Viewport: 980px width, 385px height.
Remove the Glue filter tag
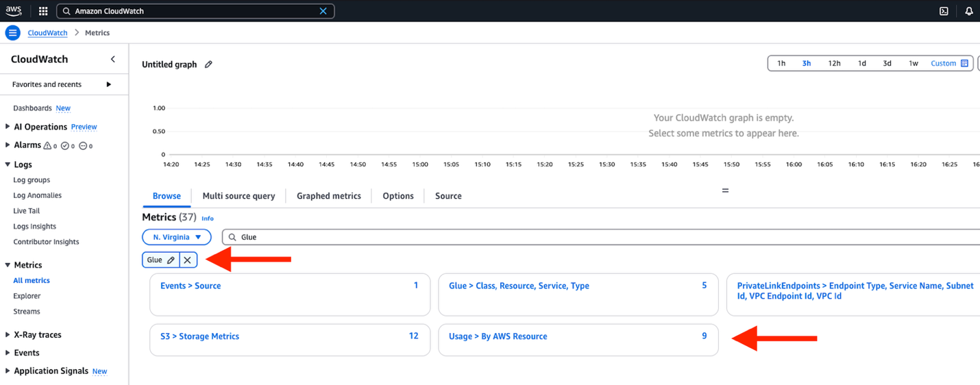coord(187,260)
